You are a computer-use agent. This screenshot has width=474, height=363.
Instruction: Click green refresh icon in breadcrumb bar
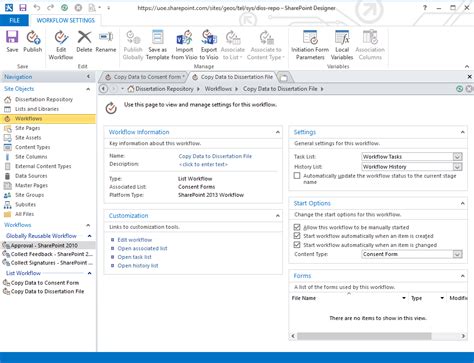[x=459, y=89]
